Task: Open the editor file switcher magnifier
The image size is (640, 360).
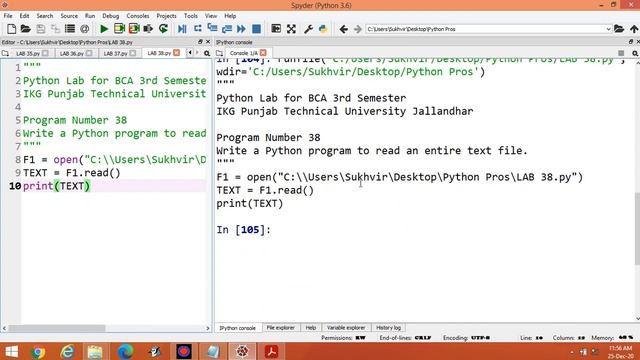Action: (x=207, y=53)
